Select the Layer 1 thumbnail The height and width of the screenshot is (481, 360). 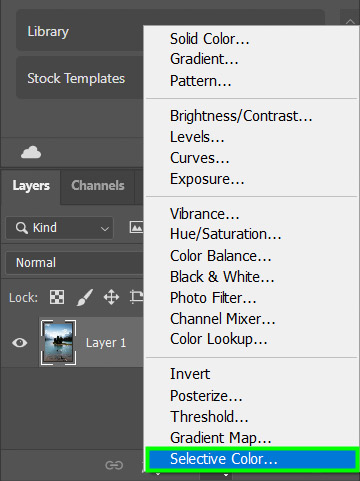click(x=58, y=342)
